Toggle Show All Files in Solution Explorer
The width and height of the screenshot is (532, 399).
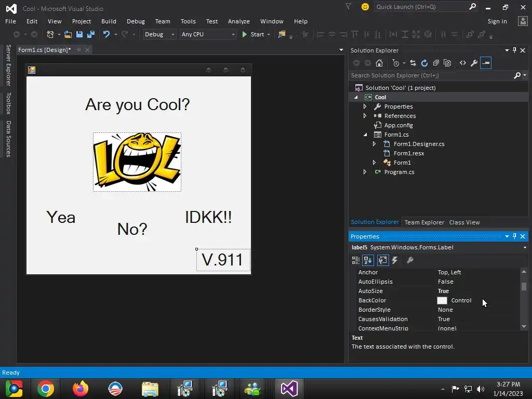(447, 63)
